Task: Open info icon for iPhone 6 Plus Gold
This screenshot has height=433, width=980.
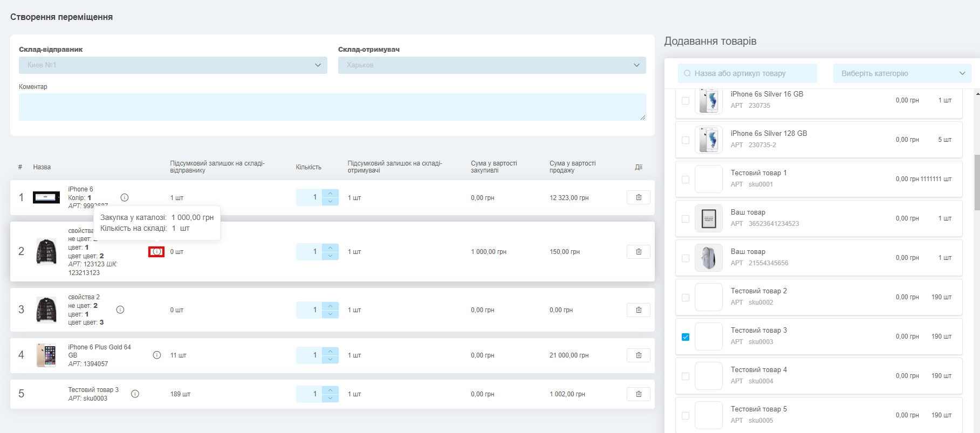Action: [x=157, y=355]
